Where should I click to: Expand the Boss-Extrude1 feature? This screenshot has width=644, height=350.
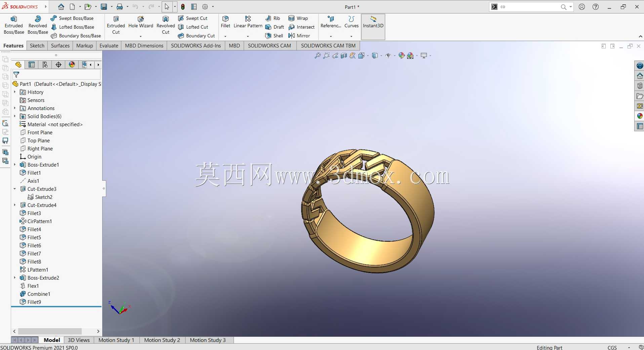[x=15, y=165]
